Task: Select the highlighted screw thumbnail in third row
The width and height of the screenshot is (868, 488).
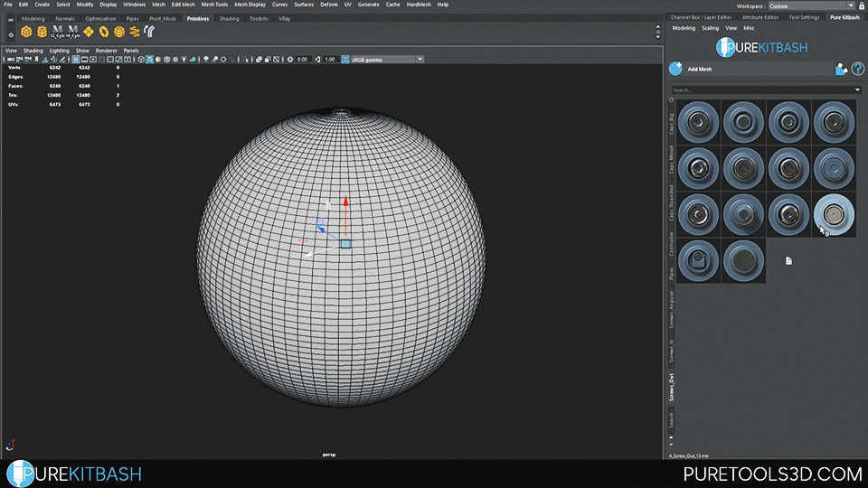Action: tap(834, 213)
